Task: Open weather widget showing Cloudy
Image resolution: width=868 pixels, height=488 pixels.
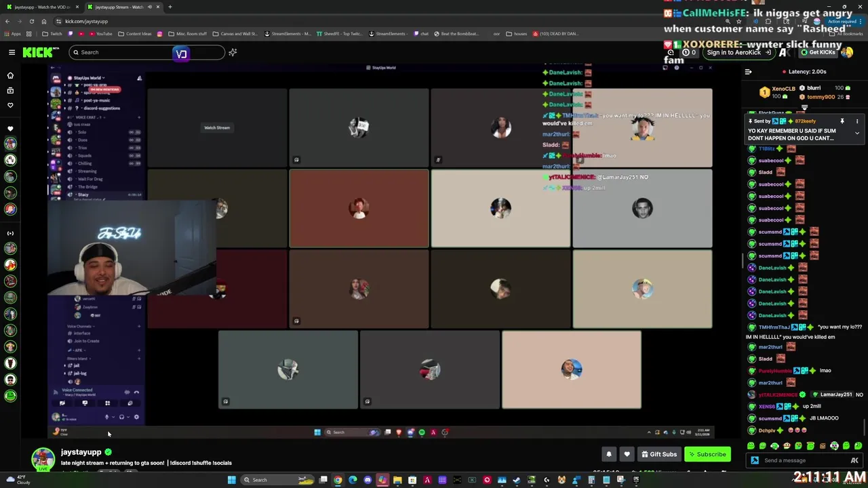Action: (x=17, y=480)
